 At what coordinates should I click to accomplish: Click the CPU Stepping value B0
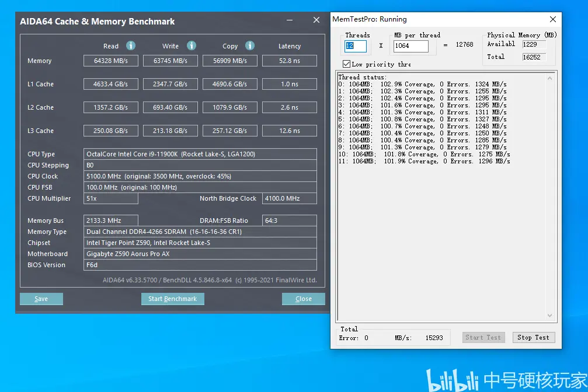tap(200, 165)
